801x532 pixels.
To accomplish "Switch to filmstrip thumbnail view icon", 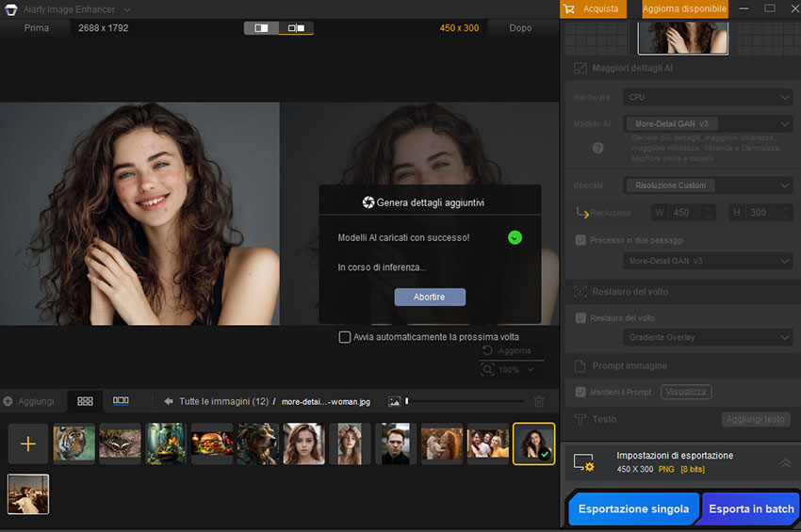I will pyautogui.click(x=121, y=401).
